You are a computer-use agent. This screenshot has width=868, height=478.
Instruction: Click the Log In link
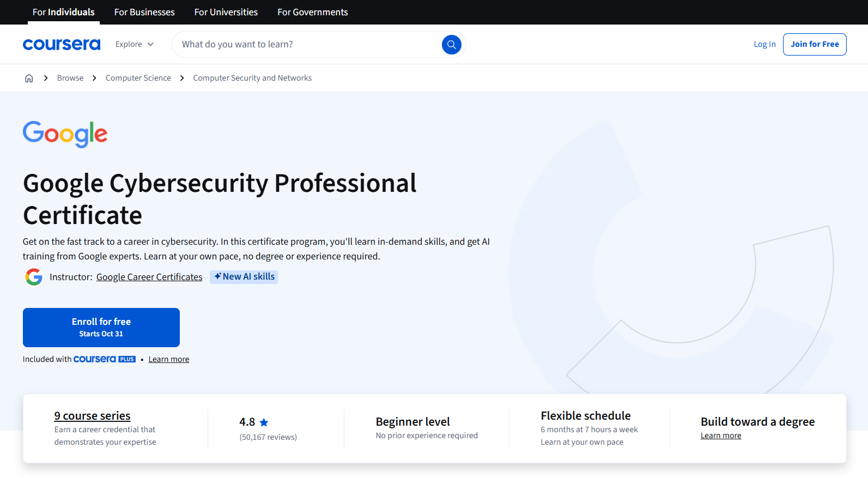(764, 44)
